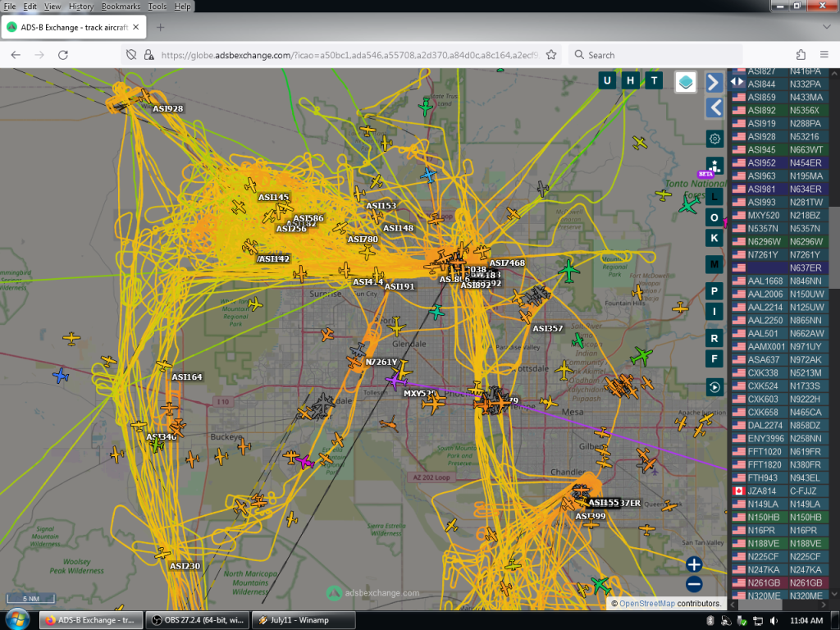Screen dimensions: 840x630
Task: Select the MXY520 list row
Action: pyautogui.click(x=779, y=216)
